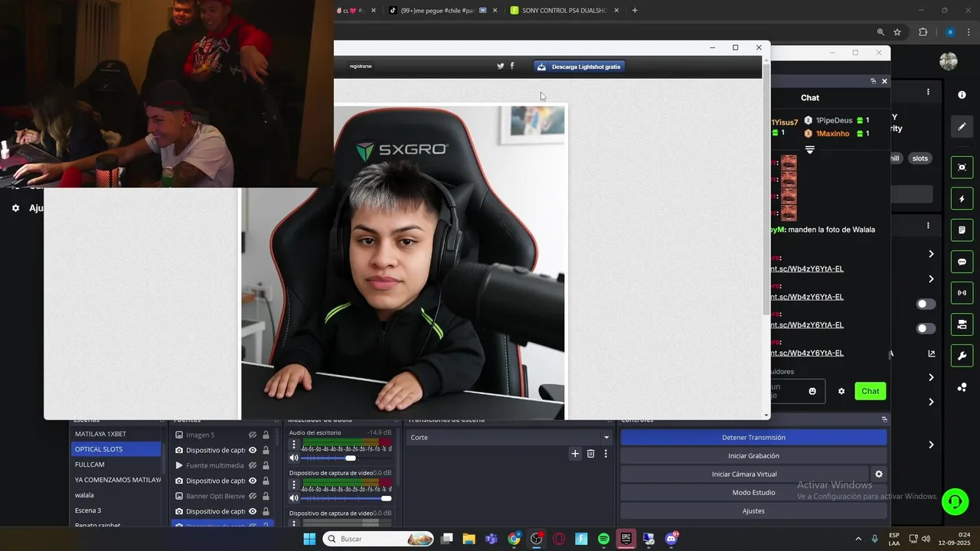The image size is (980, 551).
Task: Pop out the Chat panel
Action: click(x=873, y=81)
